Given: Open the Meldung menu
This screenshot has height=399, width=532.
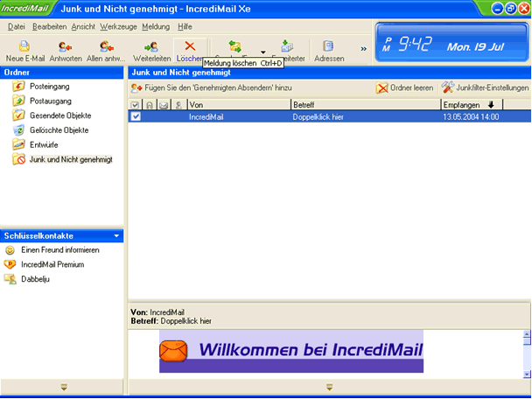Looking at the screenshot, I should click(156, 26).
